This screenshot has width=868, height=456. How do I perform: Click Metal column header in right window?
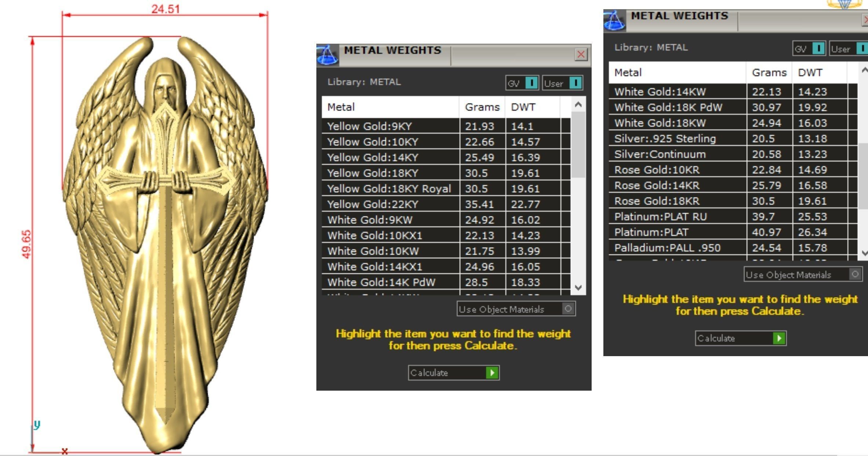(678, 73)
